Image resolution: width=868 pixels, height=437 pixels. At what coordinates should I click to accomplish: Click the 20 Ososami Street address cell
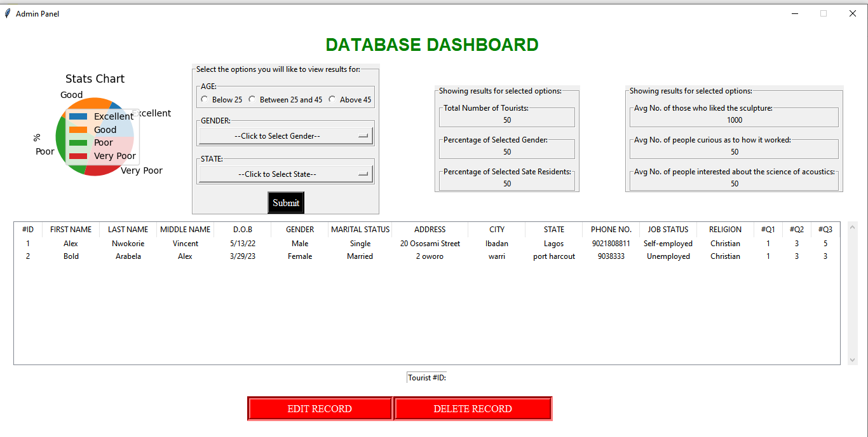click(x=430, y=244)
